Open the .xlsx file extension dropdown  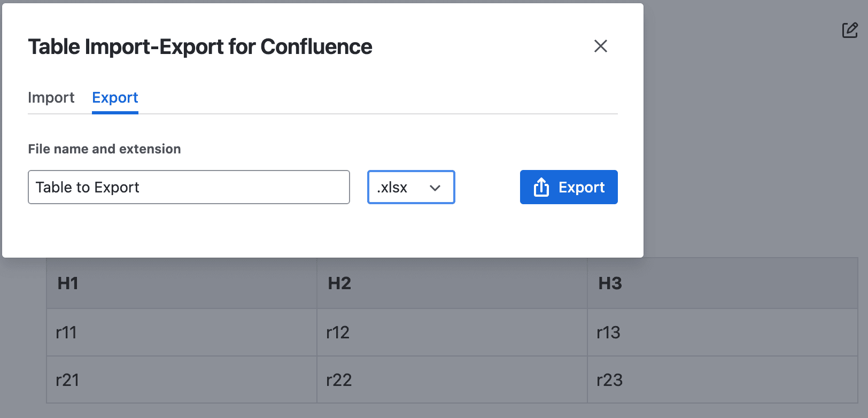(x=410, y=187)
